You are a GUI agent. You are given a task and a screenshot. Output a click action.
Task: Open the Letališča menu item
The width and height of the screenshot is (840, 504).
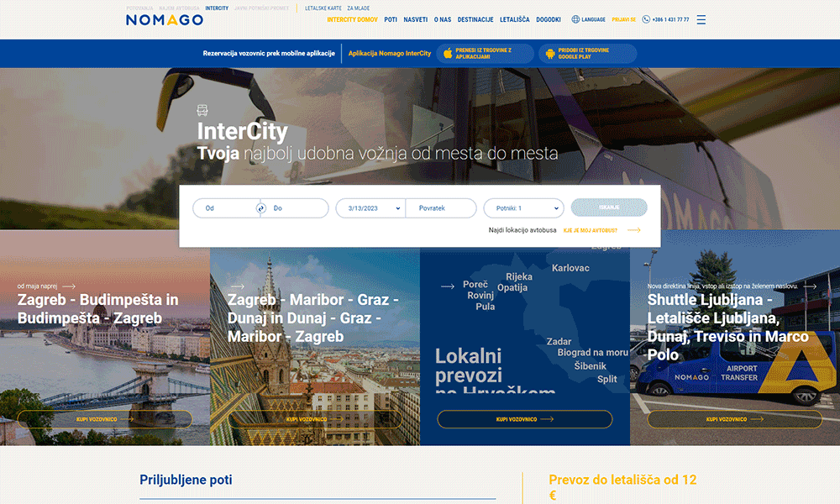click(x=515, y=20)
